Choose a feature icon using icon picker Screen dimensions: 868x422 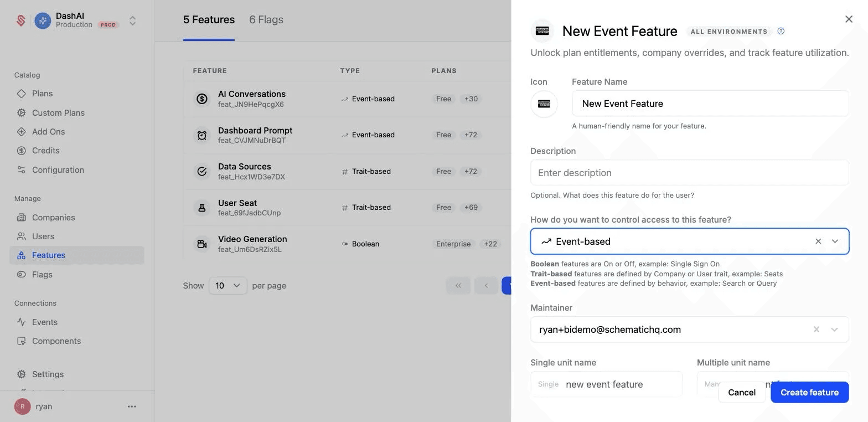tap(544, 104)
